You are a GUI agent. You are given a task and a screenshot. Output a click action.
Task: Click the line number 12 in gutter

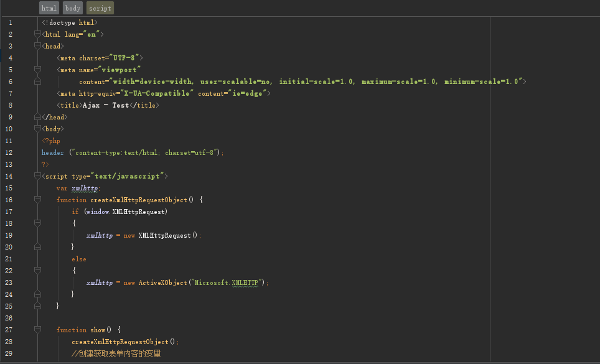click(9, 152)
